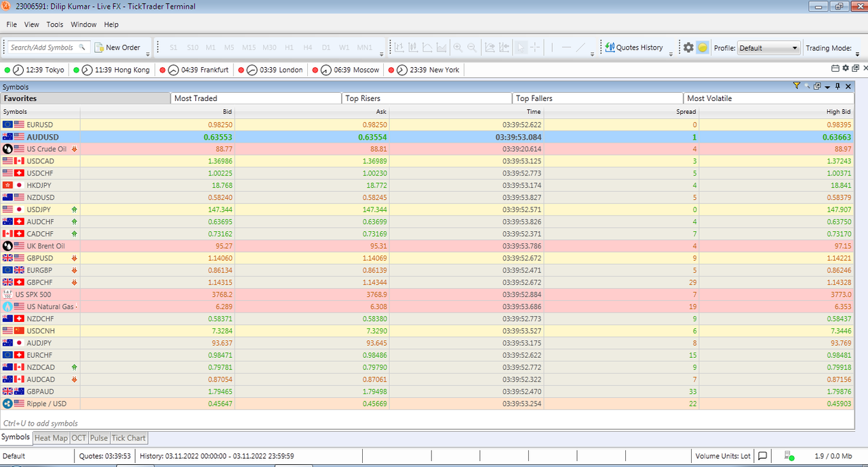Open the Pulse bottom tab
The image size is (868, 467).
point(99,438)
